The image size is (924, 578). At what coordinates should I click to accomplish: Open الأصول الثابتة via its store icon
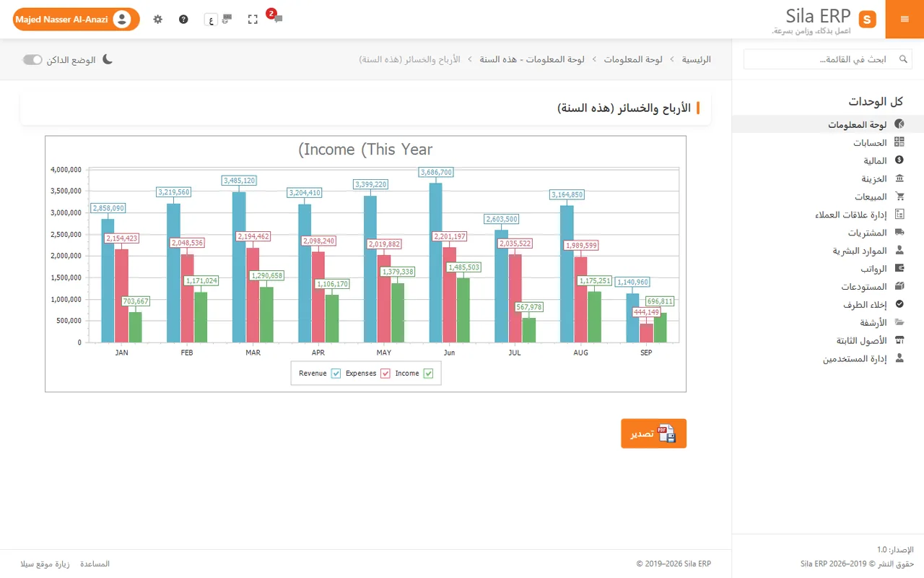coord(899,340)
